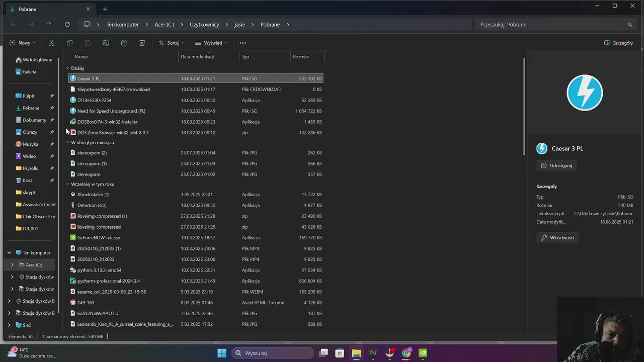Open Assassin's Creed folder in sidebar
Image resolution: width=644 pixels, height=362 pixels.
(x=35, y=204)
